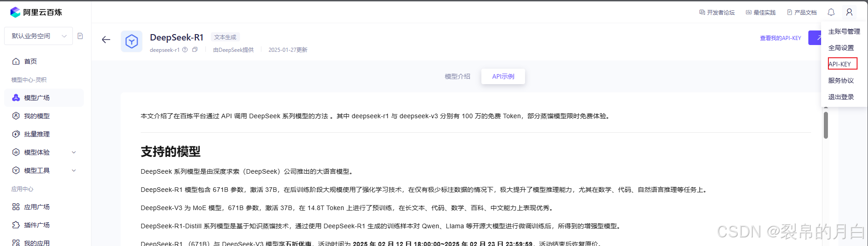Click the DeepSeek-R1 model hexagon icon
The height and width of the screenshot is (246, 868).
[x=132, y=41]
